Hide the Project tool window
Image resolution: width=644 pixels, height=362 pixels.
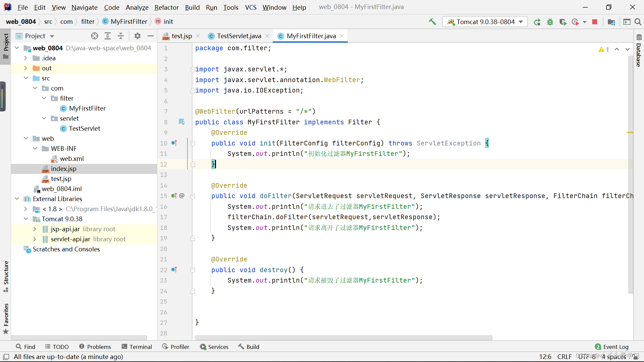(x=151, y=36)
